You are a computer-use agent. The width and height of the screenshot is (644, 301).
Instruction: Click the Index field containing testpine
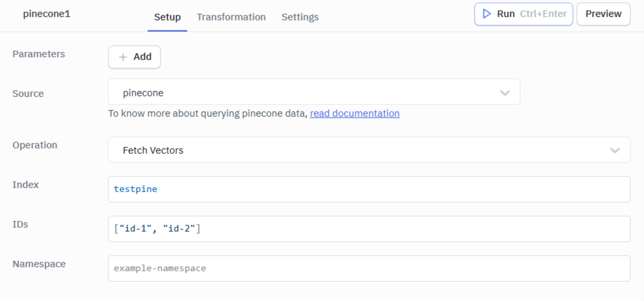coord(370,189)
